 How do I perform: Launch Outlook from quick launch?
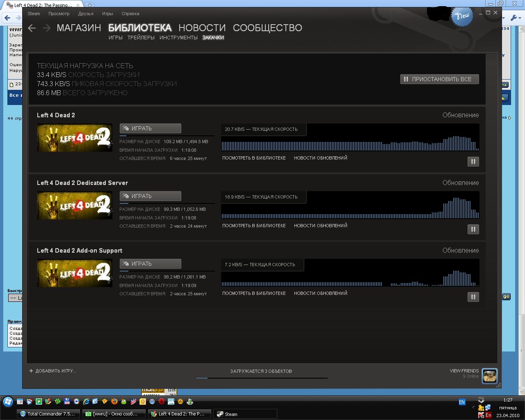click(143, 402)
